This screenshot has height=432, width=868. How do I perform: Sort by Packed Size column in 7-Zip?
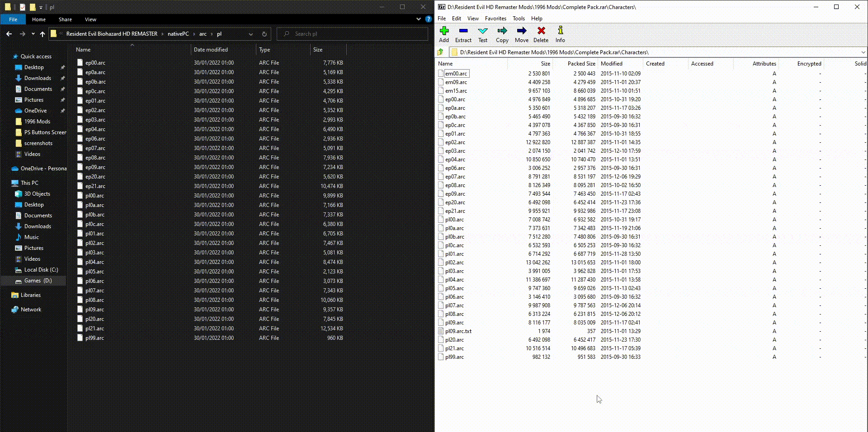575,64
